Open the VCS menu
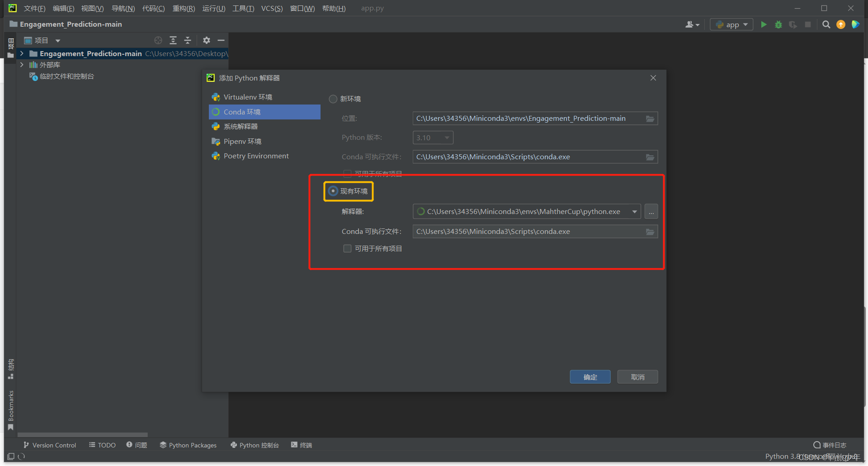The image size is (868, 466). [x=272, y=9]
